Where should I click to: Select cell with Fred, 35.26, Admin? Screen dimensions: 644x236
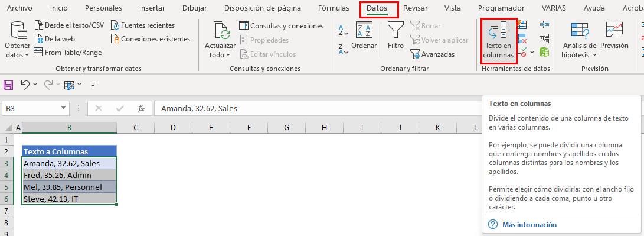(x=70, y=175)
